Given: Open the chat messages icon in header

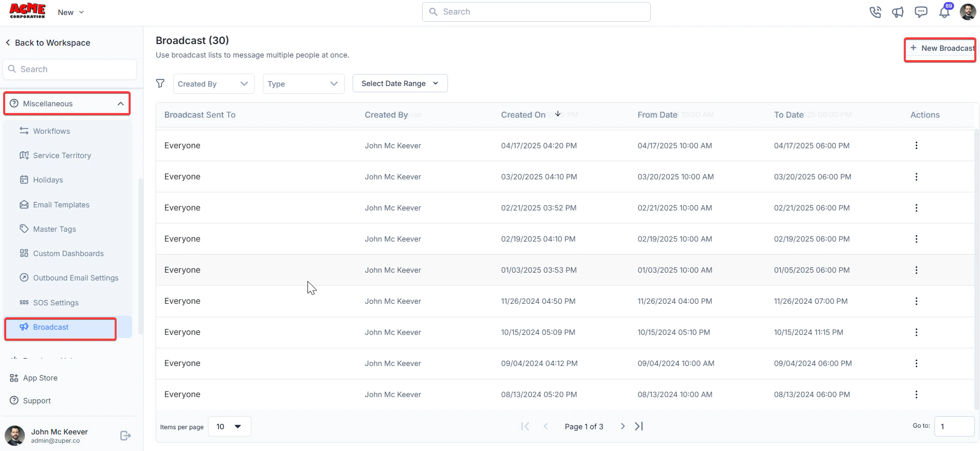Looking at the screenshot, I should tap(921, 12).
